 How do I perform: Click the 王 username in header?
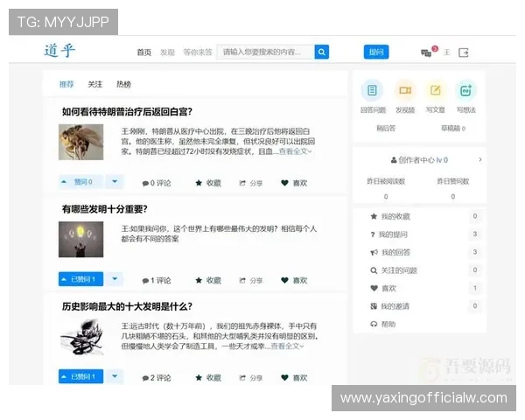[446, 52]
